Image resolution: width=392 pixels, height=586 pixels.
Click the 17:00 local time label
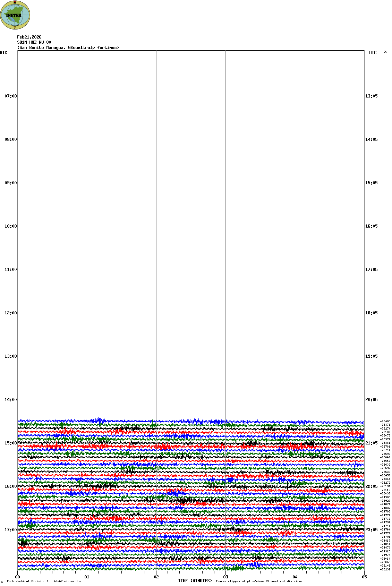click(10, 530)
